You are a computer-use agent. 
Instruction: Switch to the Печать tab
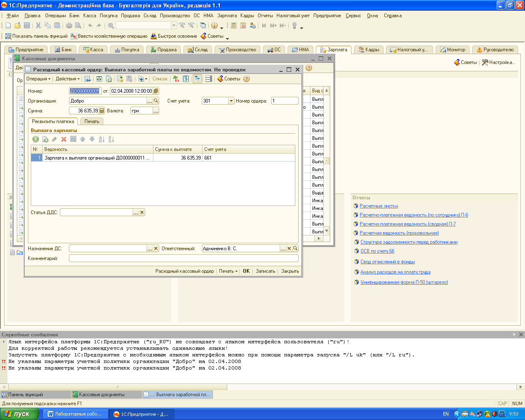92,121
